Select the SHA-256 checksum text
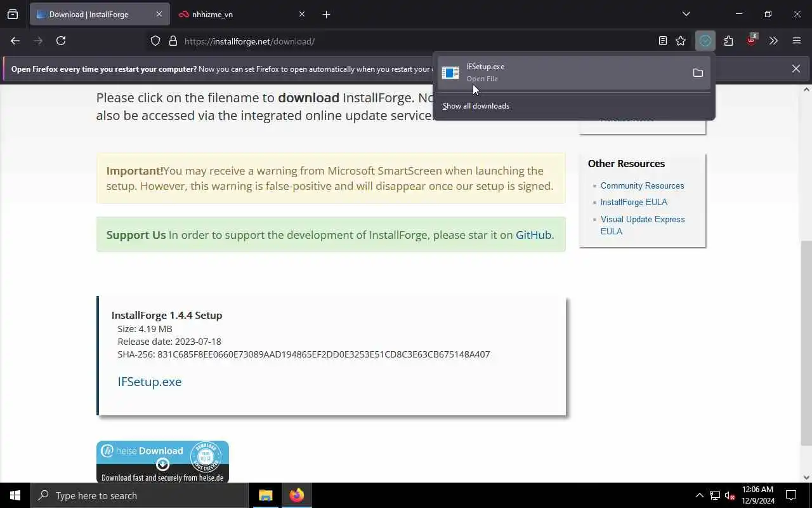This screenshot has height=508, width=812. pyautogui.click(x=303, y=354)
